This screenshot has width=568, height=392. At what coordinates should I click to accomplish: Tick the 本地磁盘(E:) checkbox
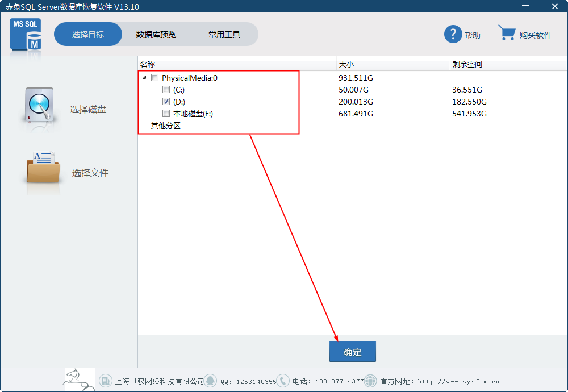point(166,114)
